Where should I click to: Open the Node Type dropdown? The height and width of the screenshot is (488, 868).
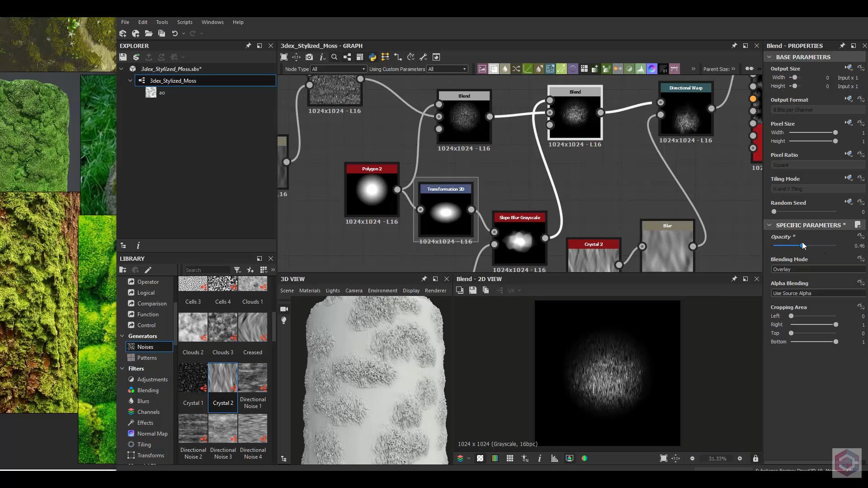point(338,69)
